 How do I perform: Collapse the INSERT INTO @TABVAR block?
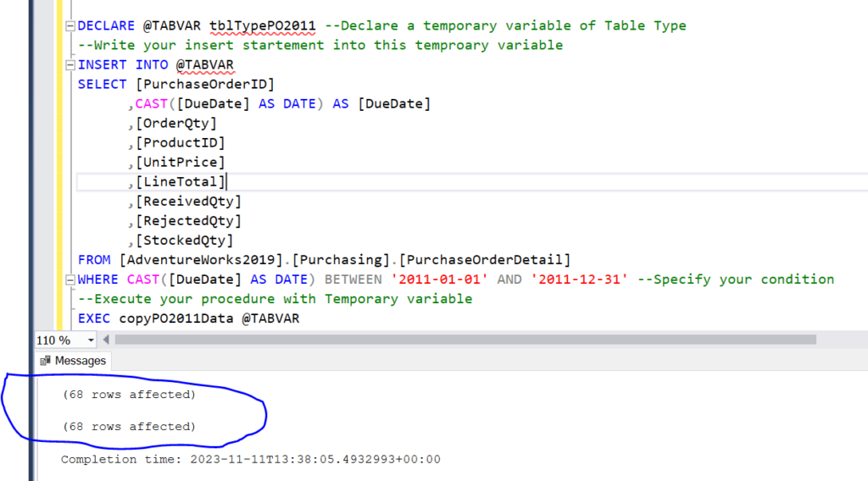tap(70, 65)
